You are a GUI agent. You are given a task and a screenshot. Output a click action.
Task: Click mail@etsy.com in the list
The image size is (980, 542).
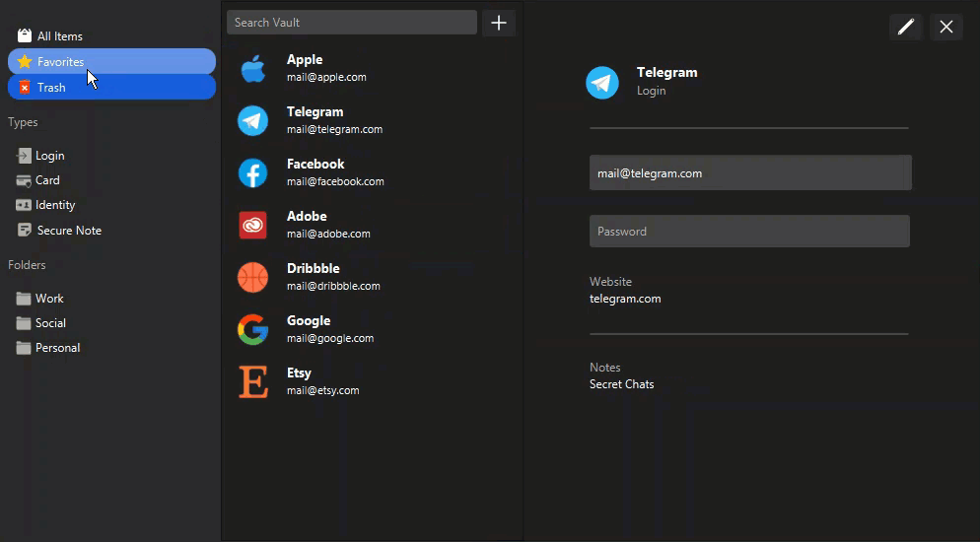coord(323,390)
